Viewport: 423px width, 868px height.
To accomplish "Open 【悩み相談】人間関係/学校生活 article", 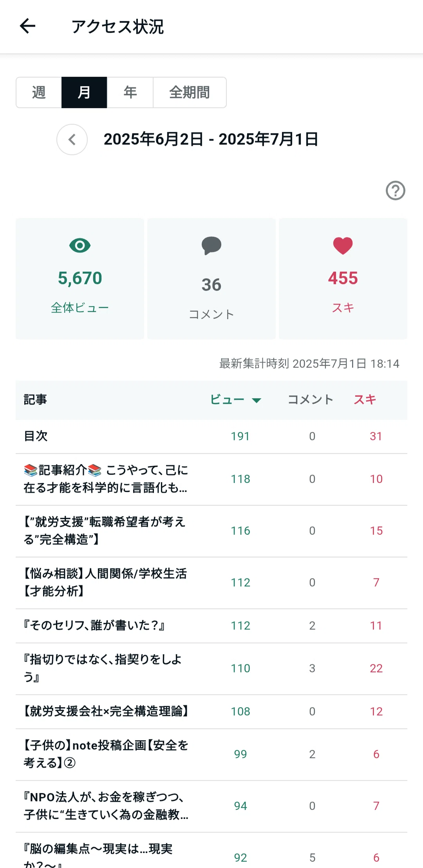I will click(211, 583).
